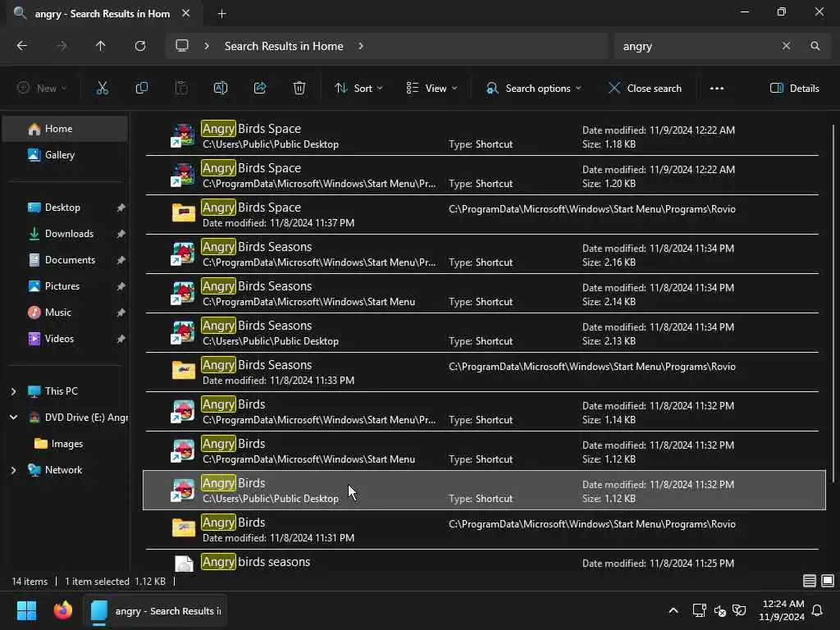Go forward with the right arrow

tap(62, 46)
